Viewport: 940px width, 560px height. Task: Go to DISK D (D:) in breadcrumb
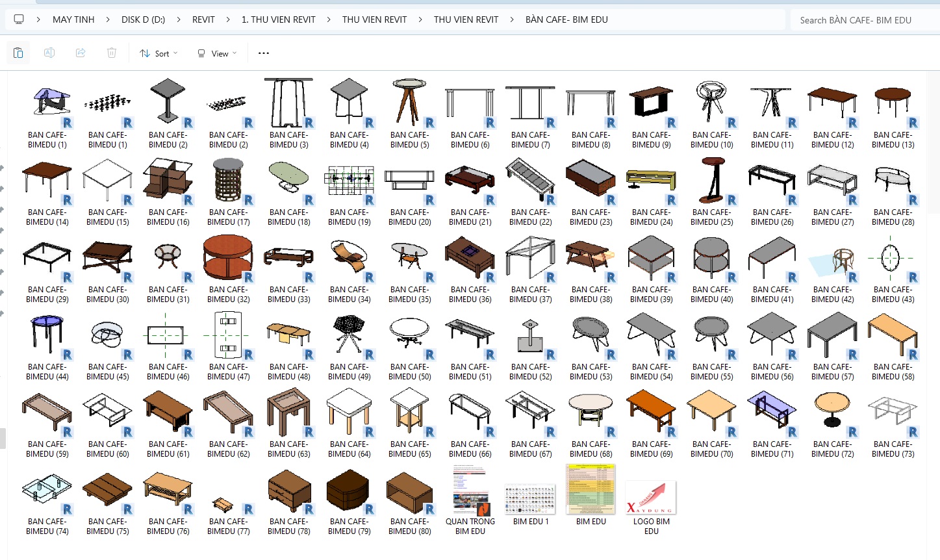pyautogui.click(x=143, y=19)
